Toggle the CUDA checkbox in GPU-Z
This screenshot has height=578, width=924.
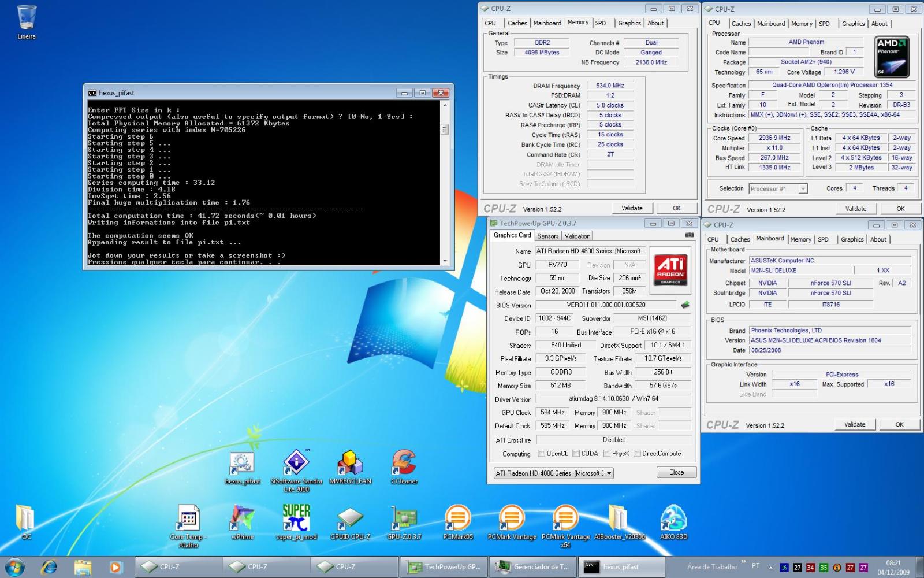click(x=576, y=454)
